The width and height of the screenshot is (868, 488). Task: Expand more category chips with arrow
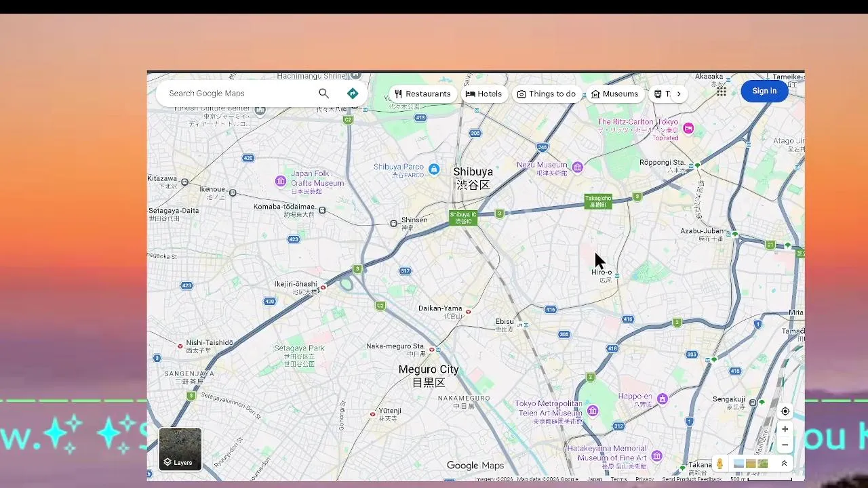tap(678, 94)
